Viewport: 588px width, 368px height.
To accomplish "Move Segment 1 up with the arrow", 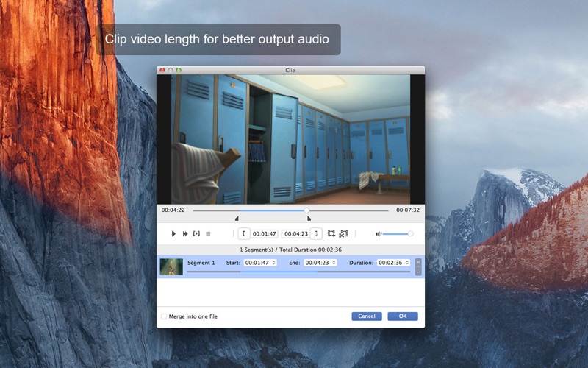I will coord(418,268).
